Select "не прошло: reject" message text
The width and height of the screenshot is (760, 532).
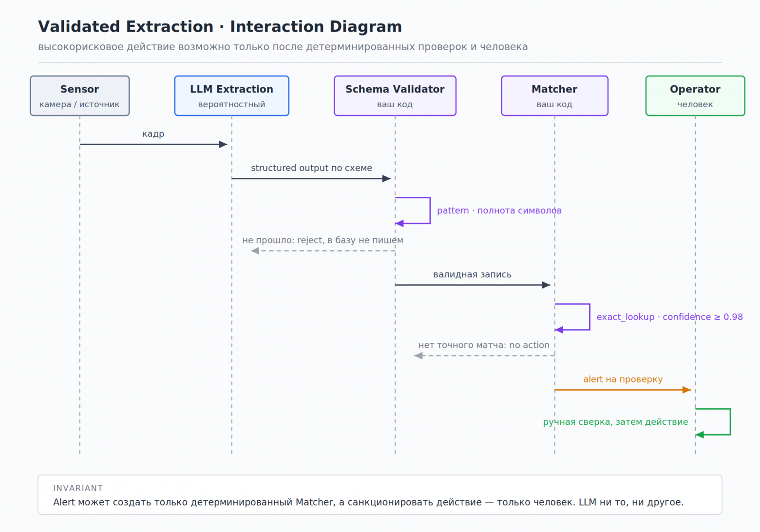pyautogui.click(x=283, y=240)
